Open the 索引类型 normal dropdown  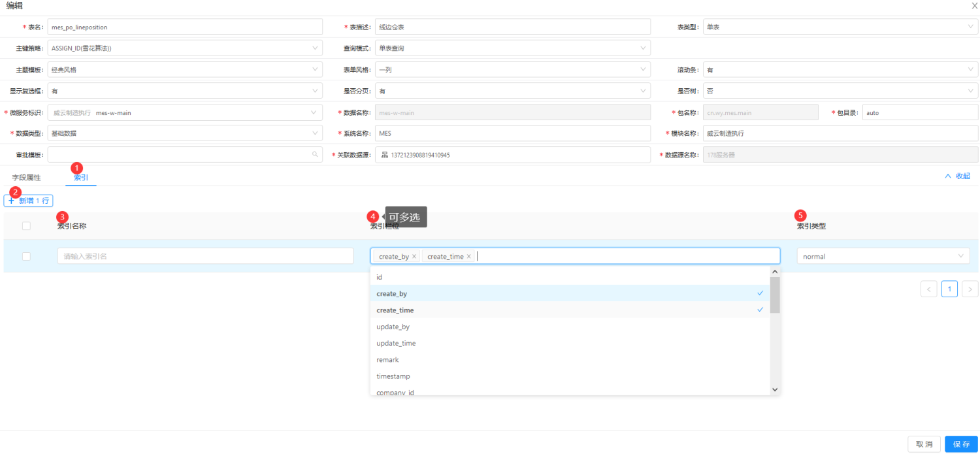[883, 256]
